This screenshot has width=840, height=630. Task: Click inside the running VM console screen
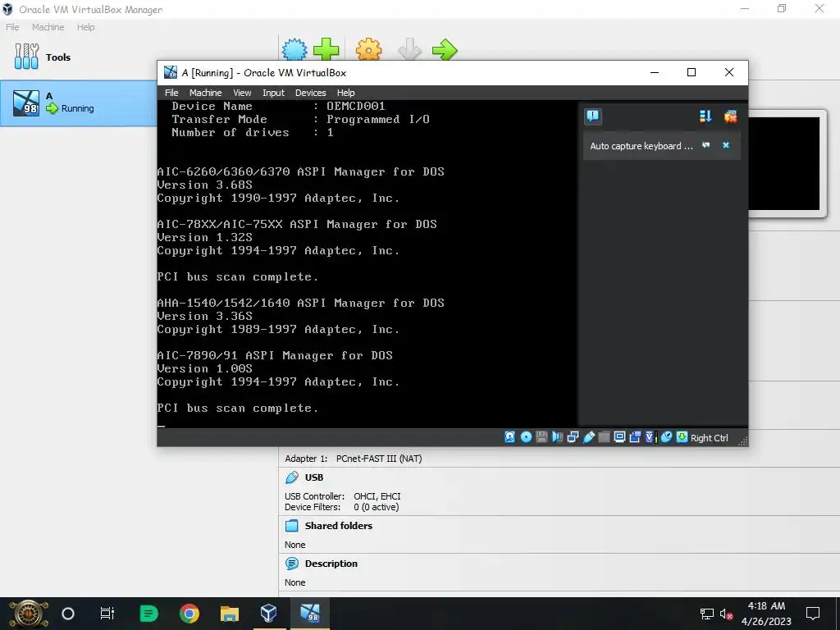pyautogui.click(x=367, y=263)
